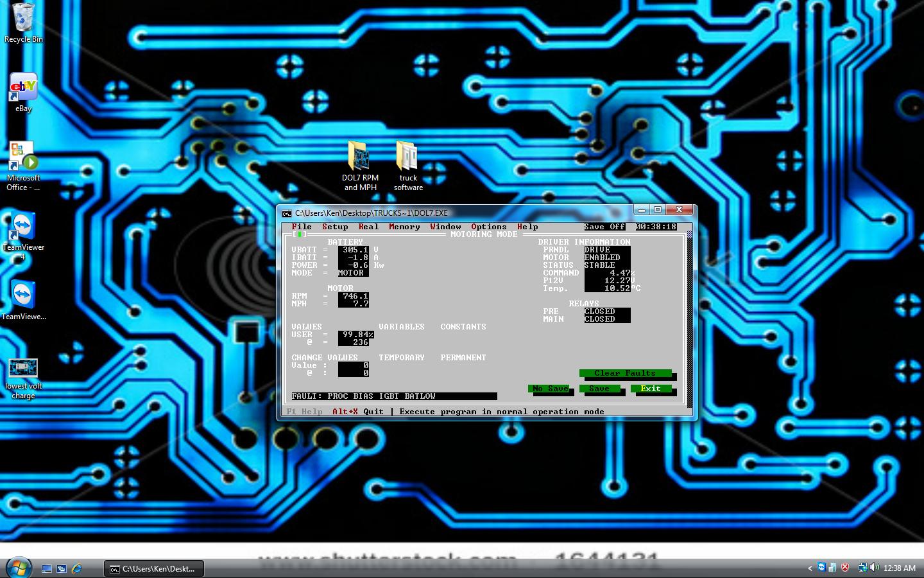Screen dimensions: 924x578
Task: Click the green MOTORING MODE window close box
Action: (300, 234)
